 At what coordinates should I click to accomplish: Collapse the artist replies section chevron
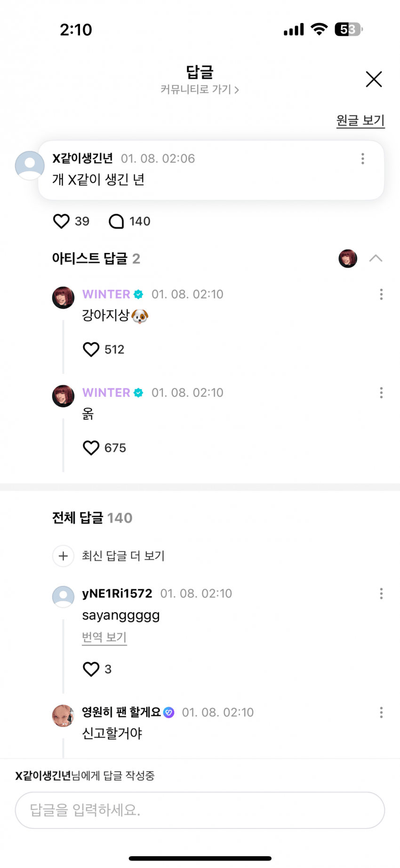376,258
